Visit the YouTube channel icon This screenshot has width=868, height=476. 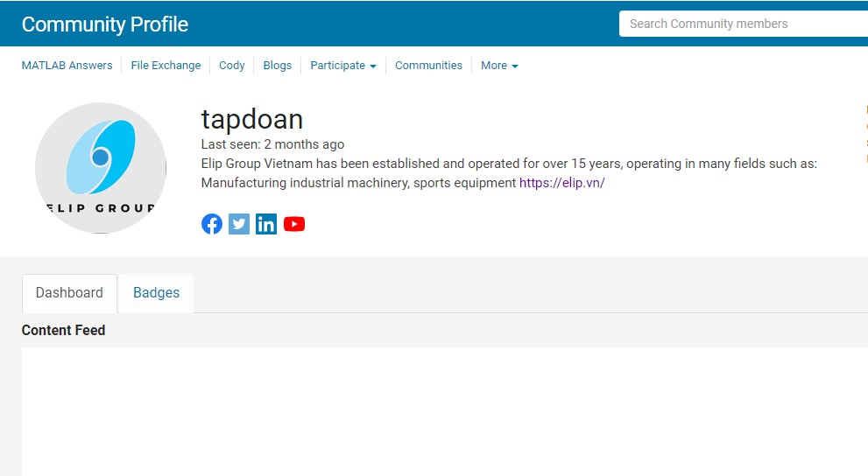[294, 224]
